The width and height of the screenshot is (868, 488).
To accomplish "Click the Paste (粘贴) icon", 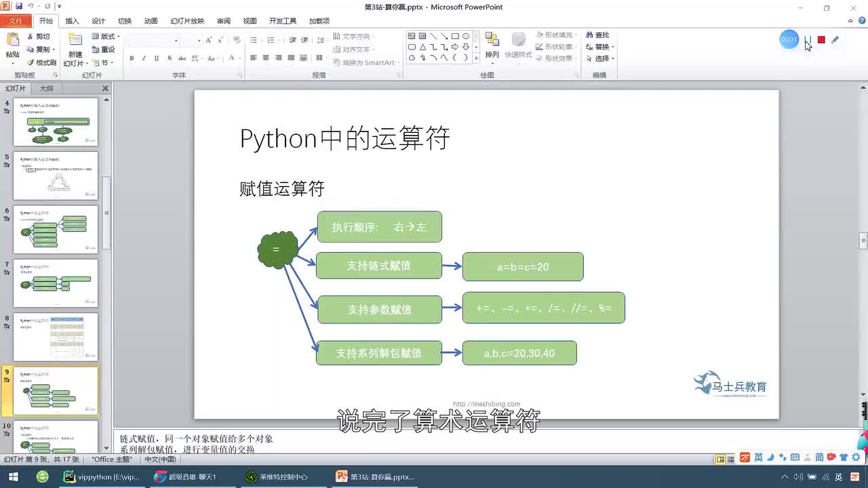I will pyautogui.click(x=12, y=40).
